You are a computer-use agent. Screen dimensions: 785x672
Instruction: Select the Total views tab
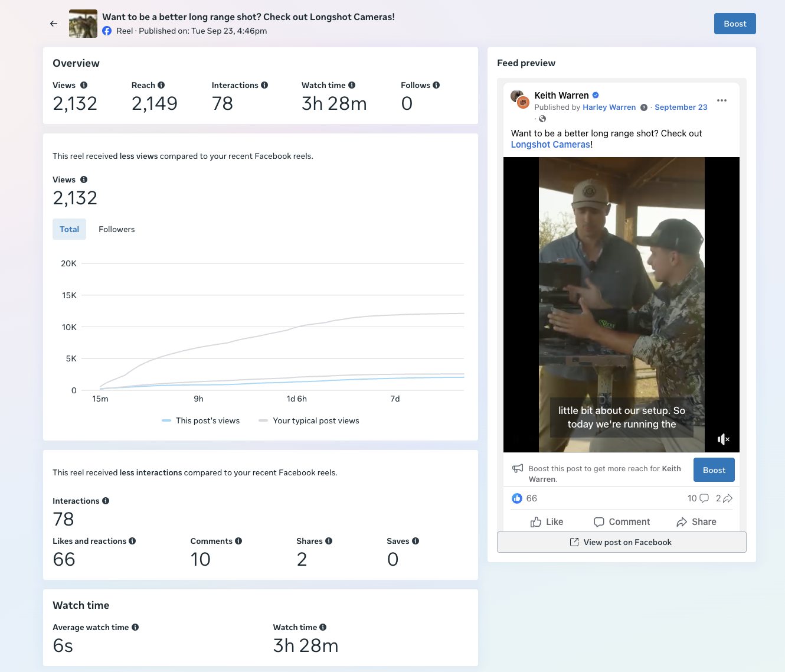pos(69,229)
